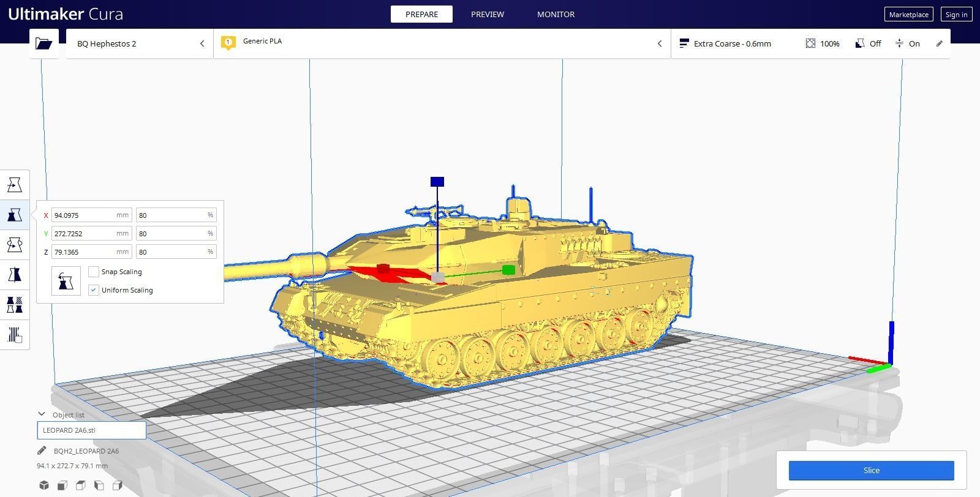Switch to PREPARE stage tab
Image resolution: width=980 pixels, height=497 pixels.
(421, 14)
